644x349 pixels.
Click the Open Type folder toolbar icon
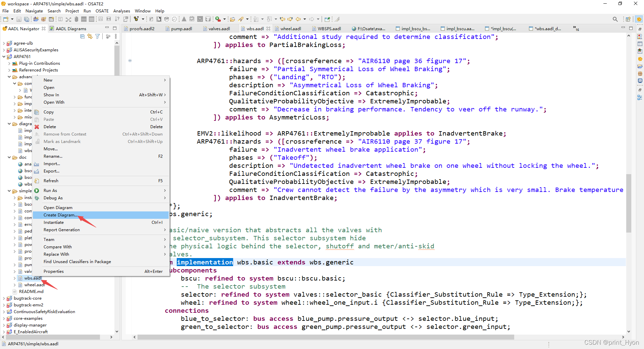point(232,19)
